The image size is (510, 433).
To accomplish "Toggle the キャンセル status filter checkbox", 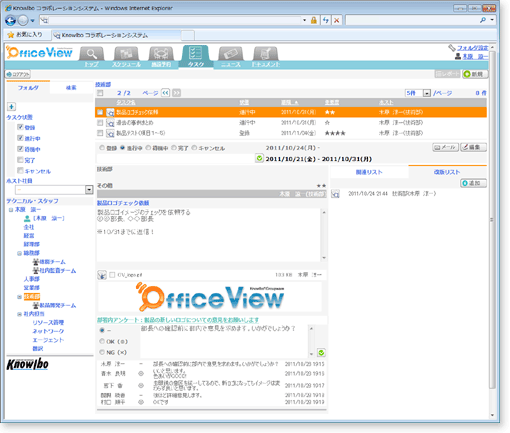I will [20, 171].
